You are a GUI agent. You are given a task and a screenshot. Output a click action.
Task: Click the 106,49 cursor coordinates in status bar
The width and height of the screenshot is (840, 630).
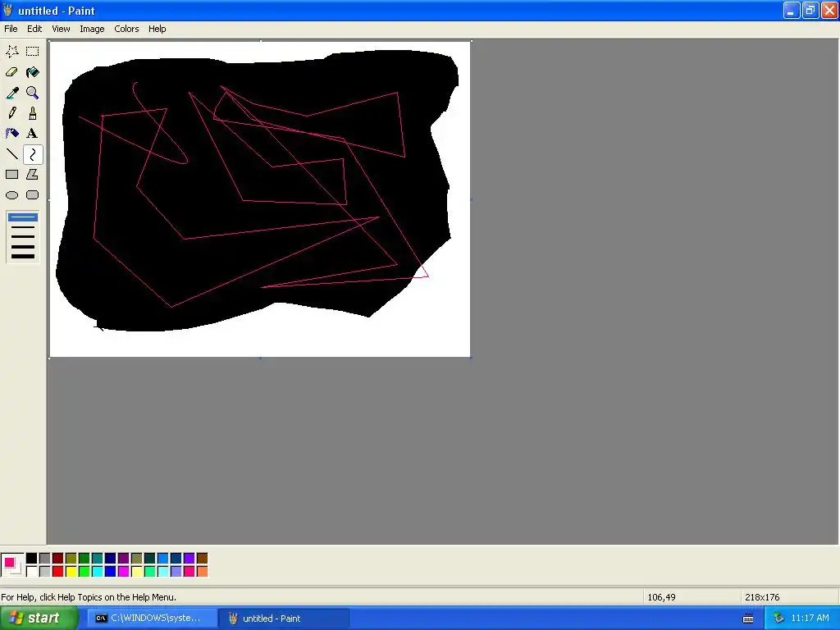point(661,597)
